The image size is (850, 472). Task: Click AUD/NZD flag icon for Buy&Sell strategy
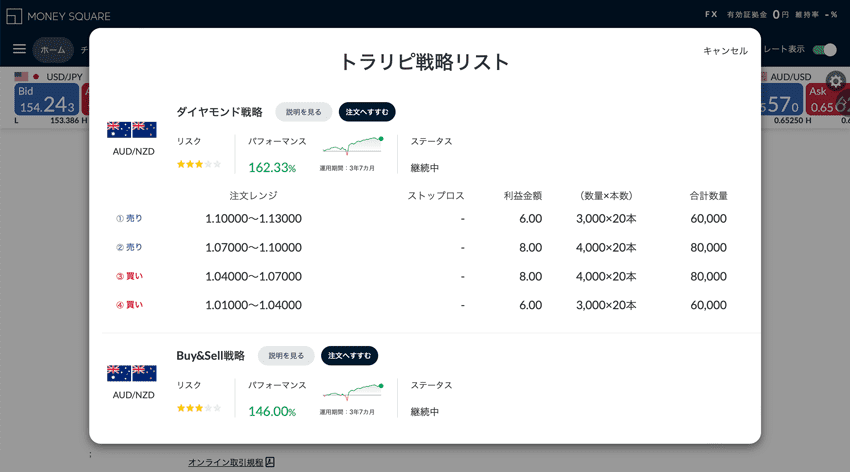pos(131,373)
